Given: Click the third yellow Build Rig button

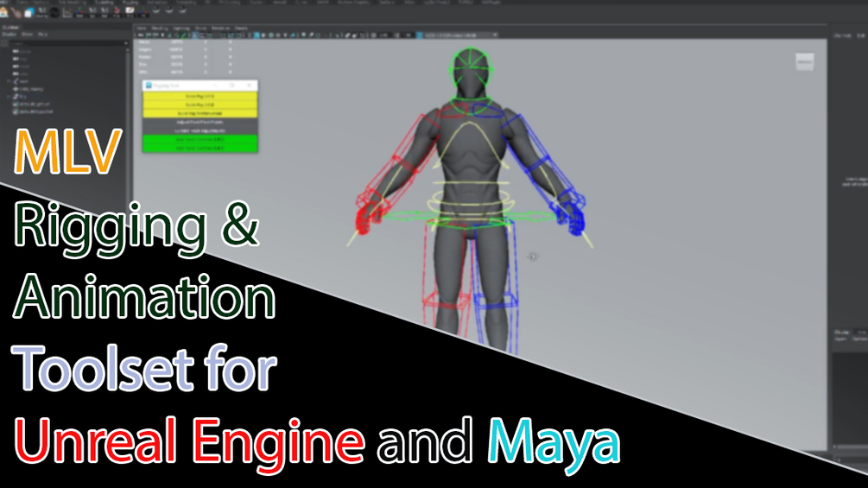Looking at the screenshot, I should (x=200, y=113).
